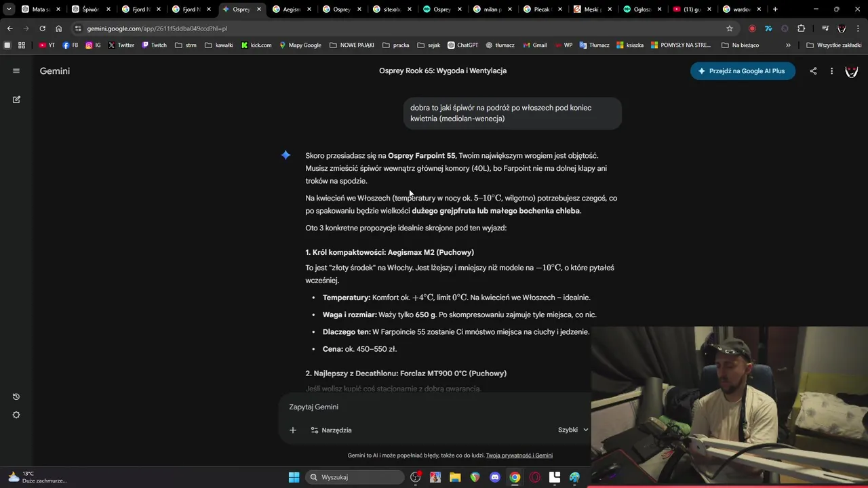
Task: Bookmark this page with the star icon
Action: pos(730,28)
